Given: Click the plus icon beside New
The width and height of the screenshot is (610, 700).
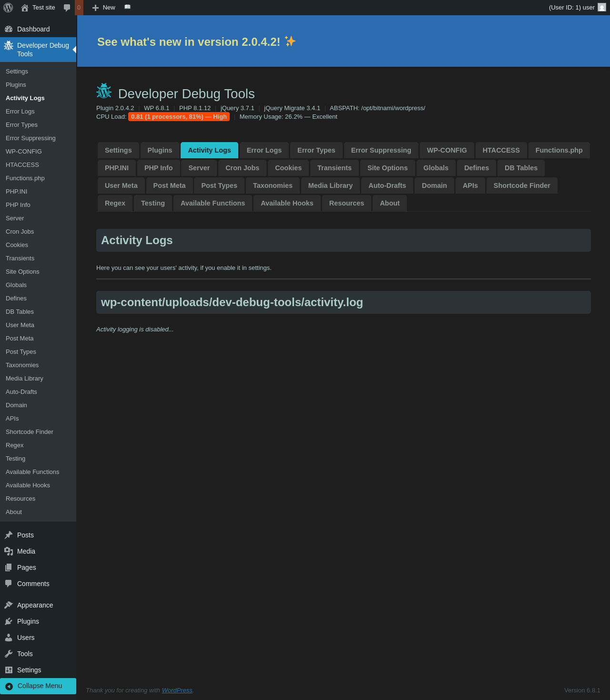Looking at the screenshot, I should pos(95,8).
